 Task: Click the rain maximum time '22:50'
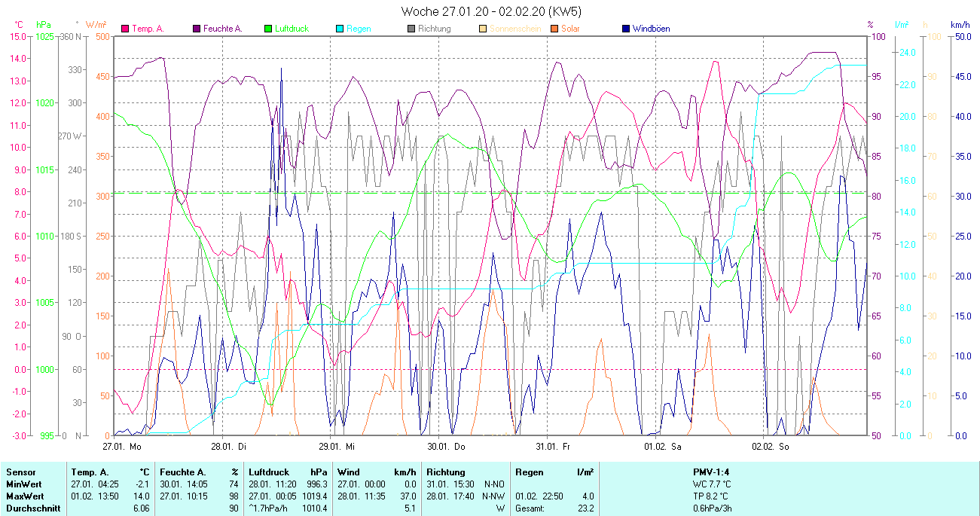[554, 496]
